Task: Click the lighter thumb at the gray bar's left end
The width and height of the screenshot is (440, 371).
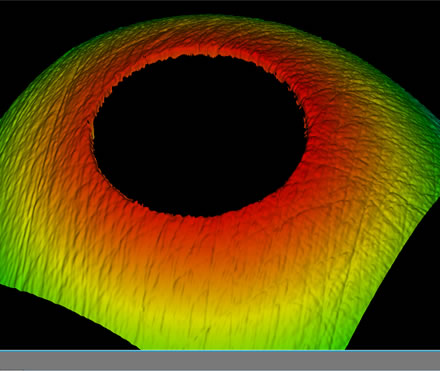Action: (x=12, y=370)
